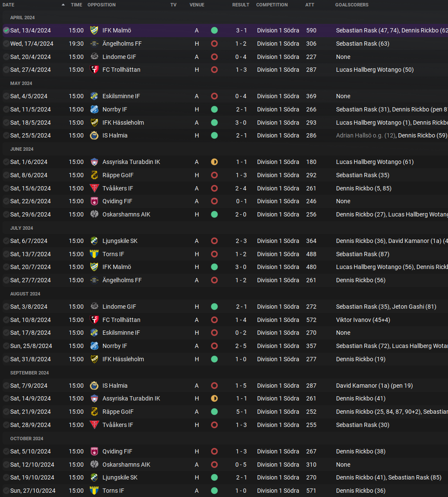Click Tvååkers IF badge on 15/6/2024 fixture
Image resolution: width=448 pixels, height=497 pixels.
tap(94, 188)
